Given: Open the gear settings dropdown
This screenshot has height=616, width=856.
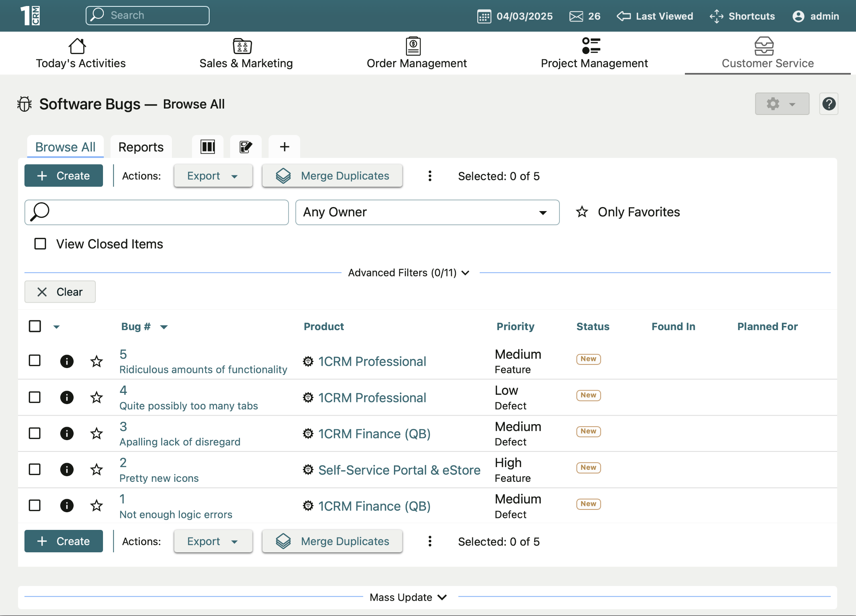Looking at the screenshot, I should (x=782, y=104).
